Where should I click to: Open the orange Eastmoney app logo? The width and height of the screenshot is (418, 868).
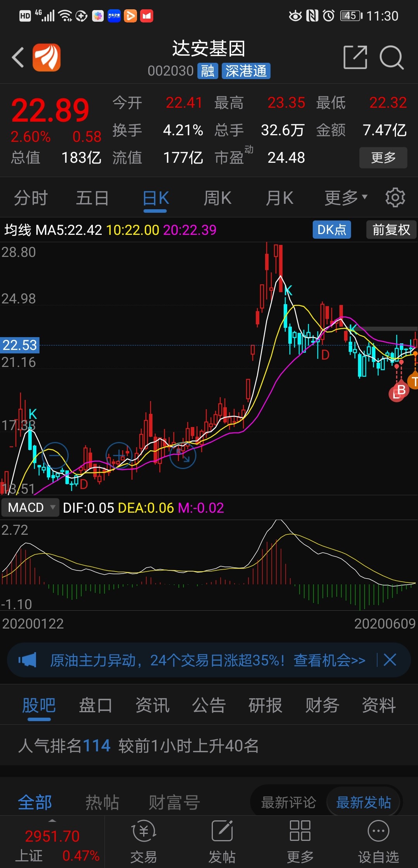click(x=46, y=57)
